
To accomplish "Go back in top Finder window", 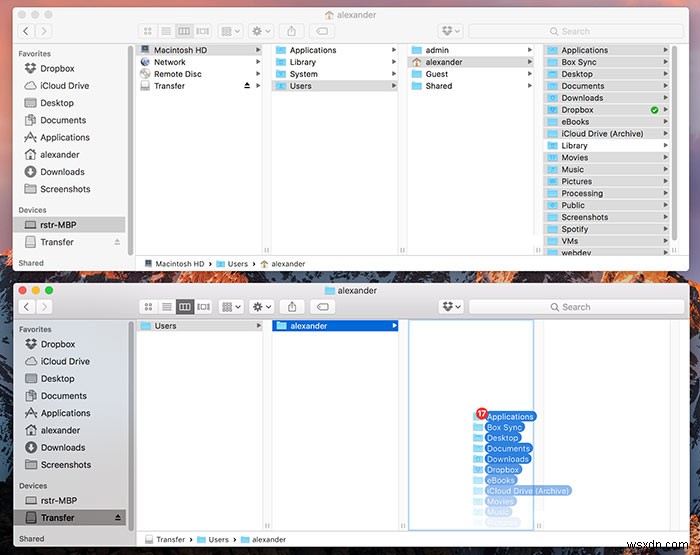I will pos(26,31).
